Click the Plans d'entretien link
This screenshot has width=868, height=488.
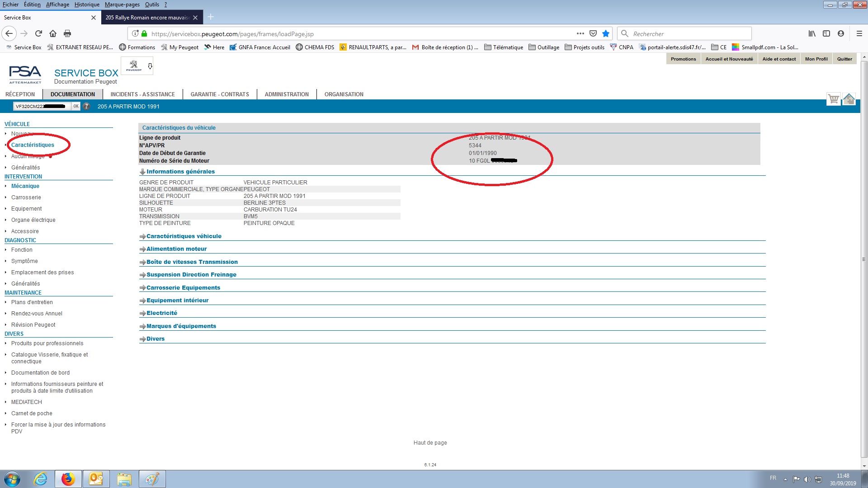coord(32,302)
